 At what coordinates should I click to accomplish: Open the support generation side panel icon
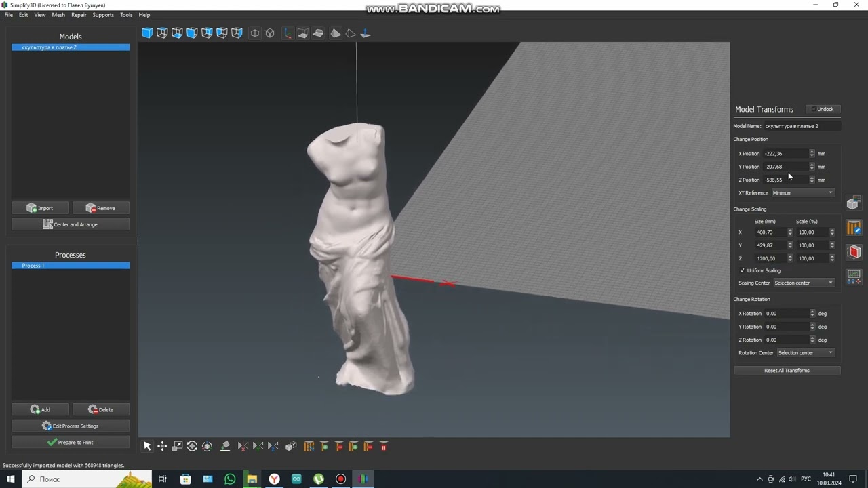[853, 228]
